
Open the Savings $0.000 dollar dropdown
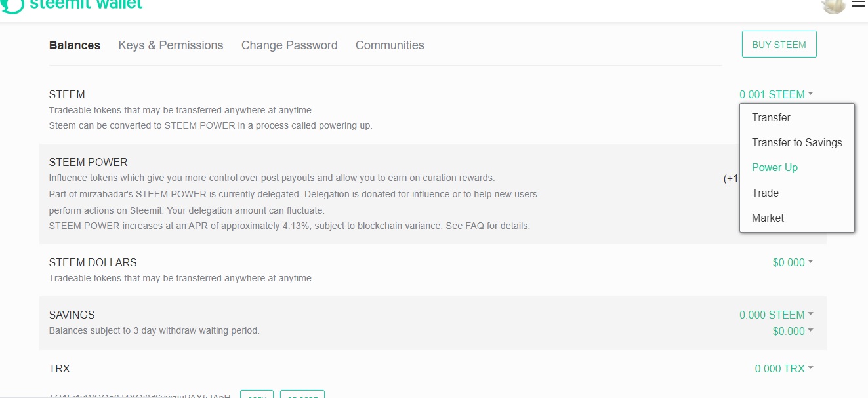point(793,331)
